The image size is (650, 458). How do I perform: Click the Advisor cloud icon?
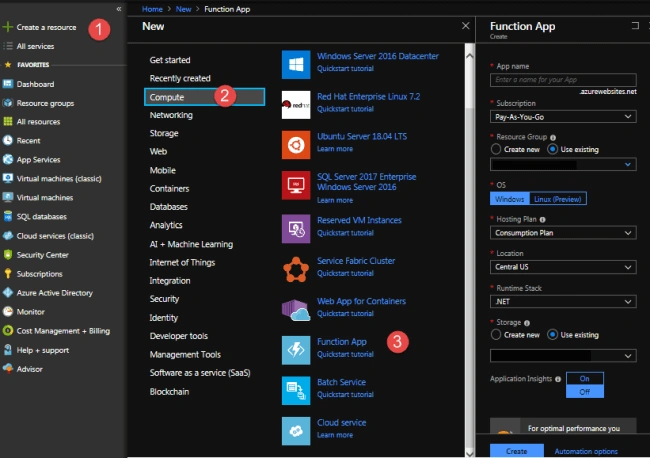(x=7, y=369)
